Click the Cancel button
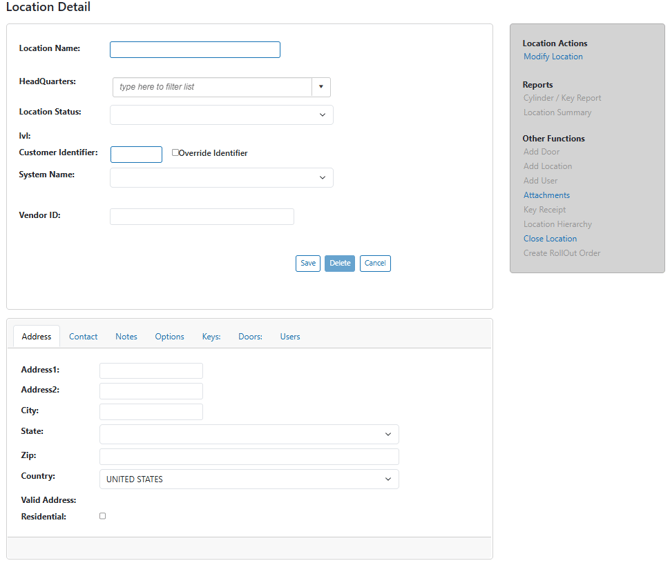The width and height of the screenshot is (670, 565). pos(375,263)
